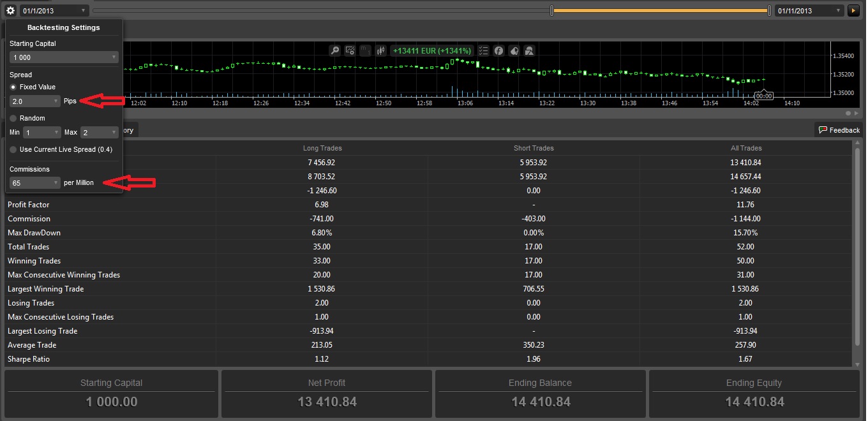The width and height of the screenshot is (868, 421).
Task: Click the Short Trades column header
Action: [x=534, y=148]
